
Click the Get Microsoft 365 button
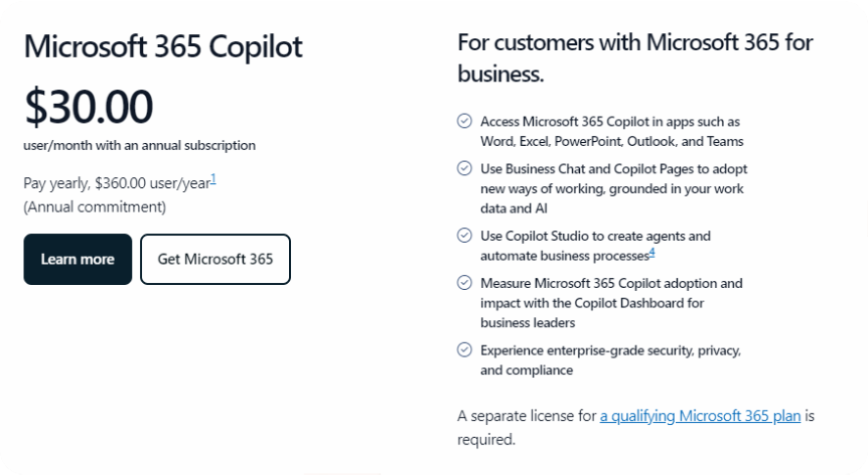point(216,260)
